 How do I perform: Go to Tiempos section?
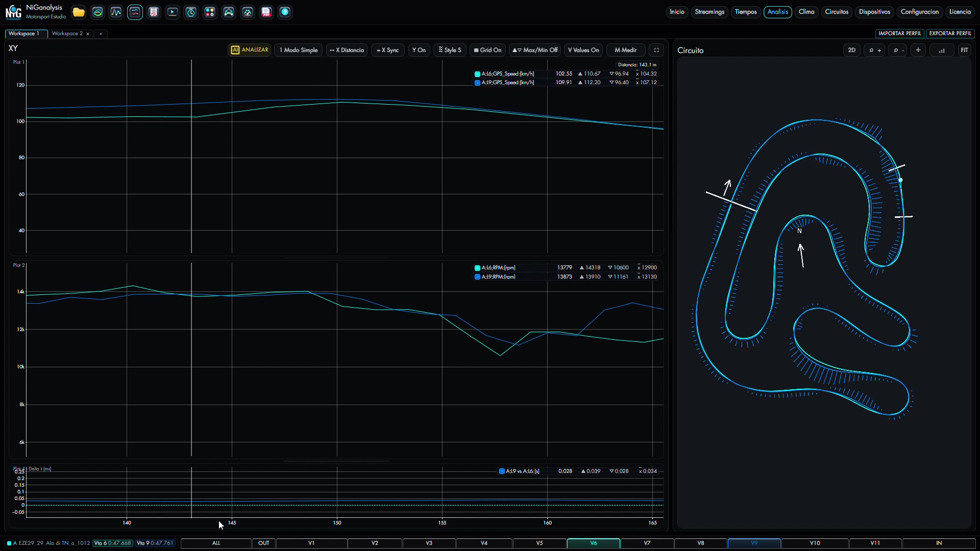(746, 12)
